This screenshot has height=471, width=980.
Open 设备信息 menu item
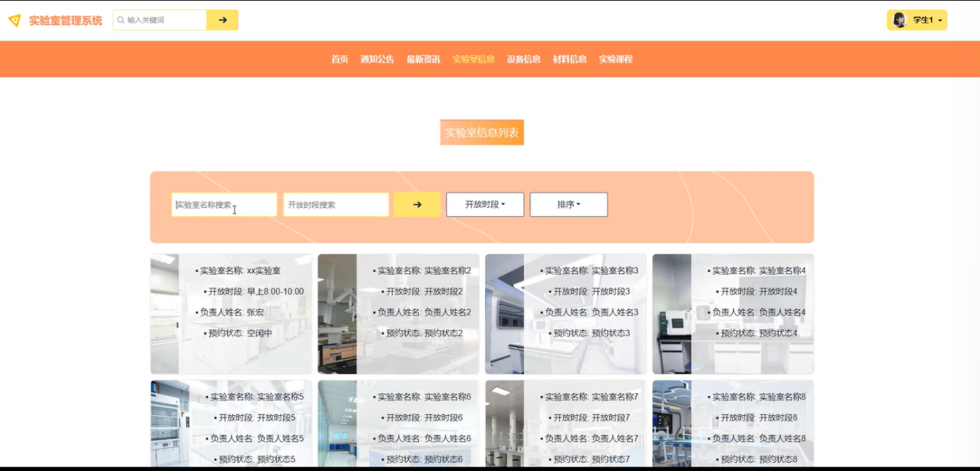tap(523, 59)
